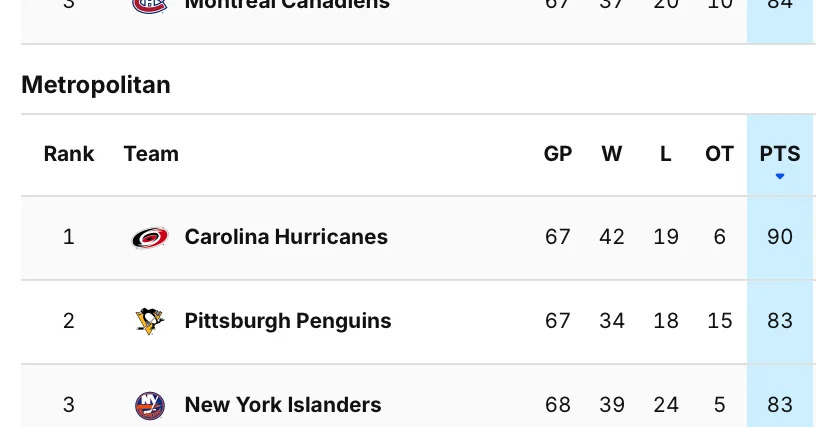The height and width of the screenshot is (427, 816).
Task: Sort table by OT column header
Action: (720, 154)
